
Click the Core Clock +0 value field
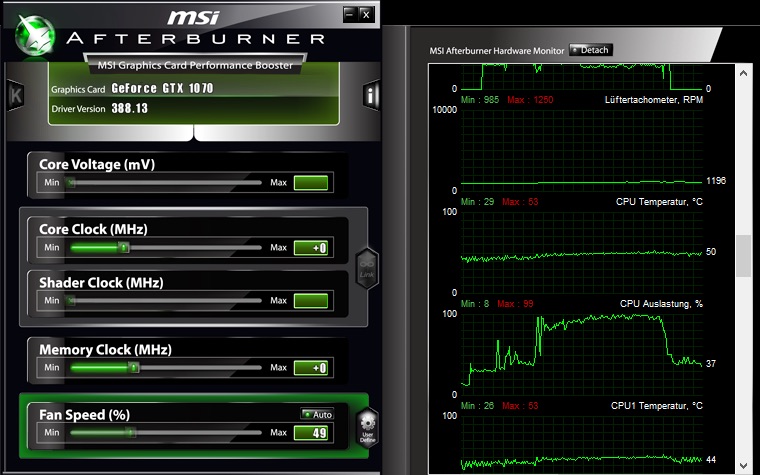[x=311, y=248]
